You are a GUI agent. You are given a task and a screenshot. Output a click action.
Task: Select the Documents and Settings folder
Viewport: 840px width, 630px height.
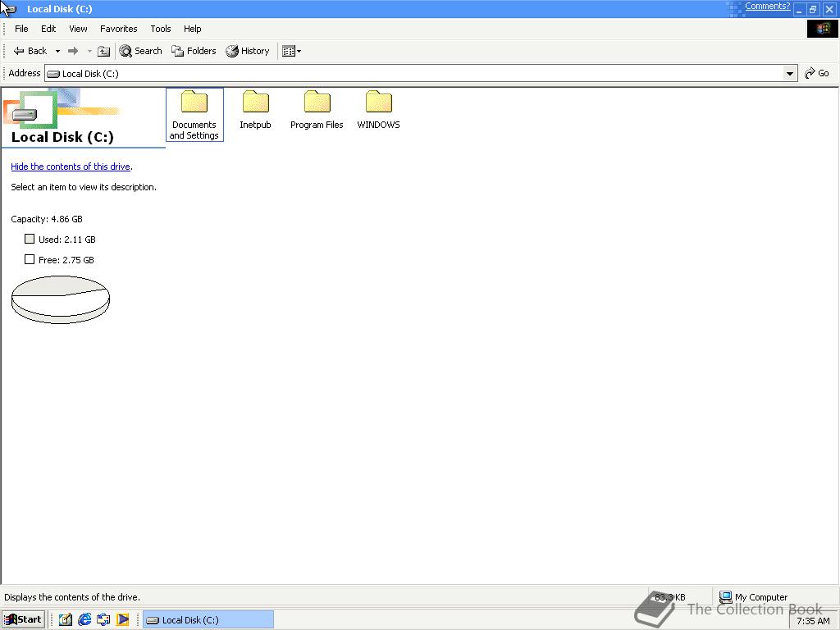click(194, 115)
